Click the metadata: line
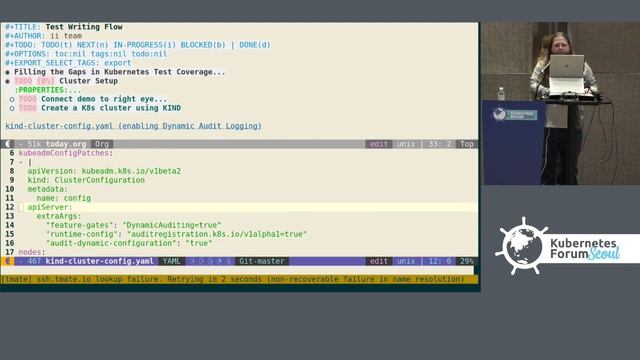Screen dimensions: 640x360 (48, 189)
